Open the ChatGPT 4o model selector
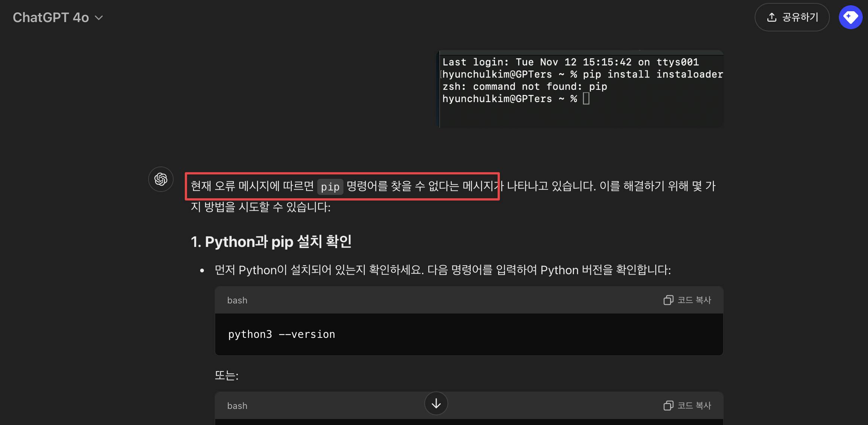Viewport: 868px width, 425px height. pyautogui.click(x=51, y=18)
